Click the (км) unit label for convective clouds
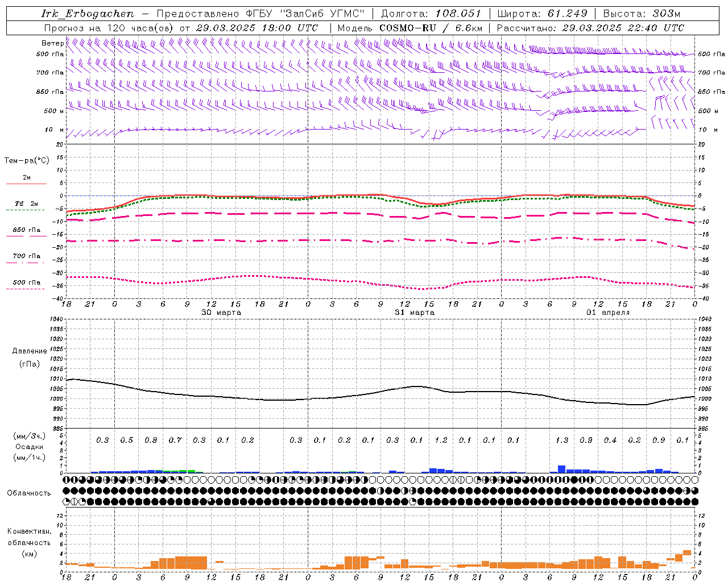This screenshot has width=728, height=582. click(29, 553)
